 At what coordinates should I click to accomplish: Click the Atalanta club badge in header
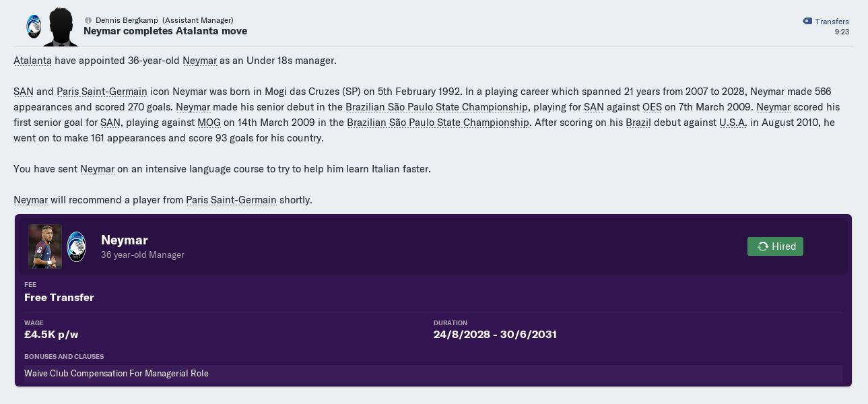point(33,26)
